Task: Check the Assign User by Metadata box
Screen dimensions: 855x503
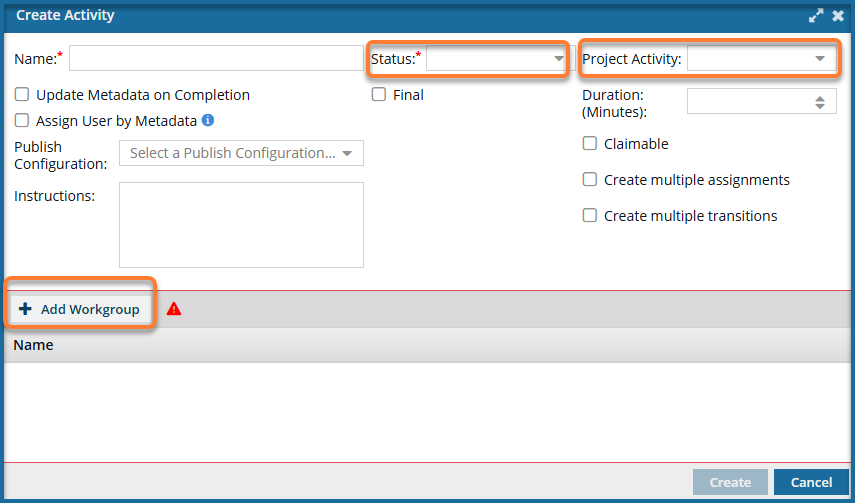Action: [x=22, y=120]
